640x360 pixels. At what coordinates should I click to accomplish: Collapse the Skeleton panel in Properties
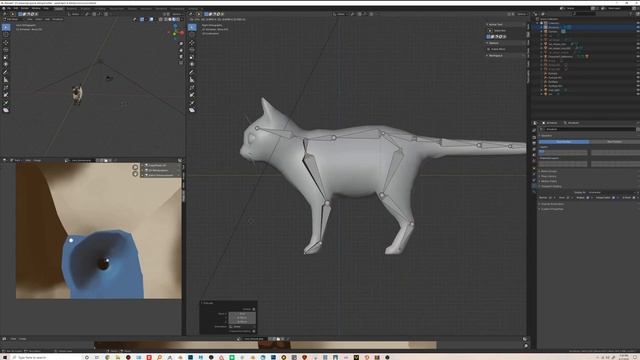click(x=547, y=136)
